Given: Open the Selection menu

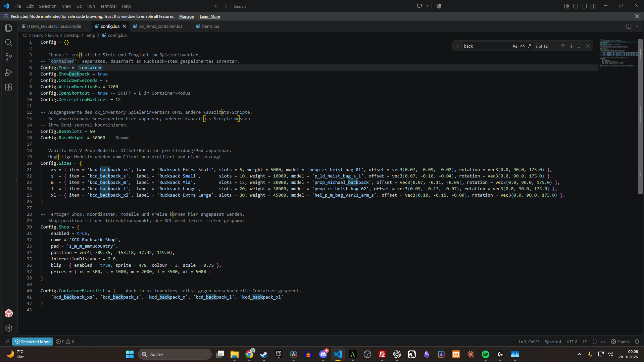Looking at the screenshot, I should click(48, 6).
